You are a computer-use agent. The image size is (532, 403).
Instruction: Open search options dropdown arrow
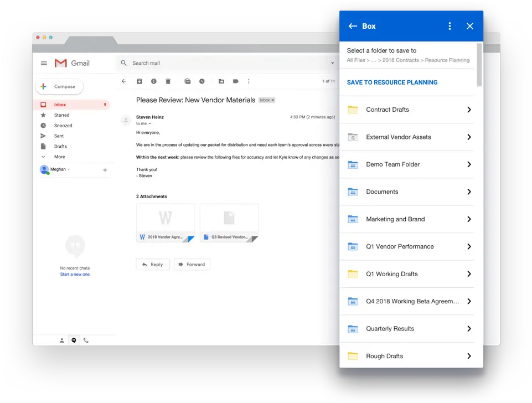pyautogui.click(x=333, y=63)
